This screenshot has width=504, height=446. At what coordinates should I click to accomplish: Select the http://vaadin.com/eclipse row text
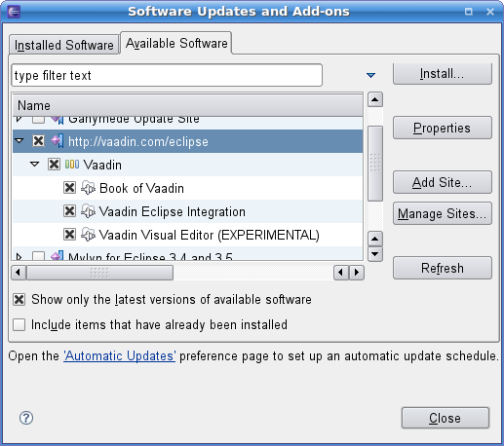(x=138, y=141)
